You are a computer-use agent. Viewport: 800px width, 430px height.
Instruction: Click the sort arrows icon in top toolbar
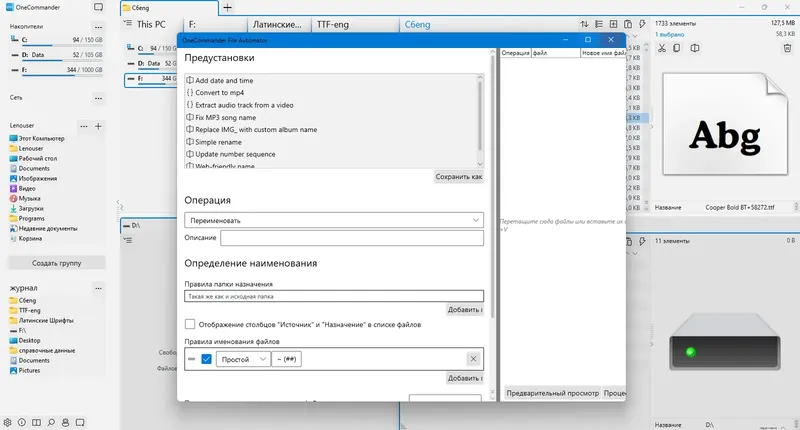584,24
